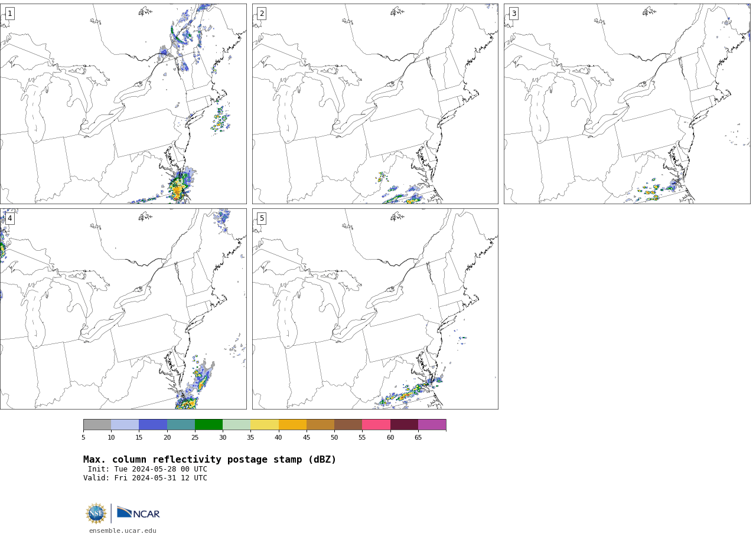This screenshot has width=756, height=537.
Task: Click the panel number label 5
Action: [x=262, y=218]
